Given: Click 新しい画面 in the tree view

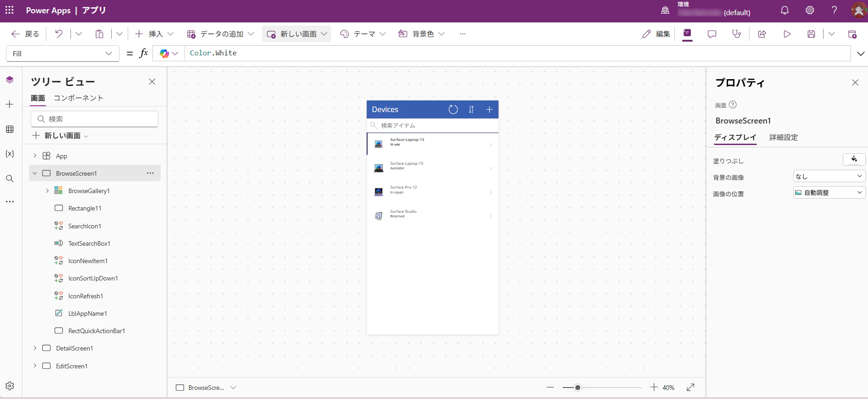Looking at the screenshot, I should click(x=60, y=135).
